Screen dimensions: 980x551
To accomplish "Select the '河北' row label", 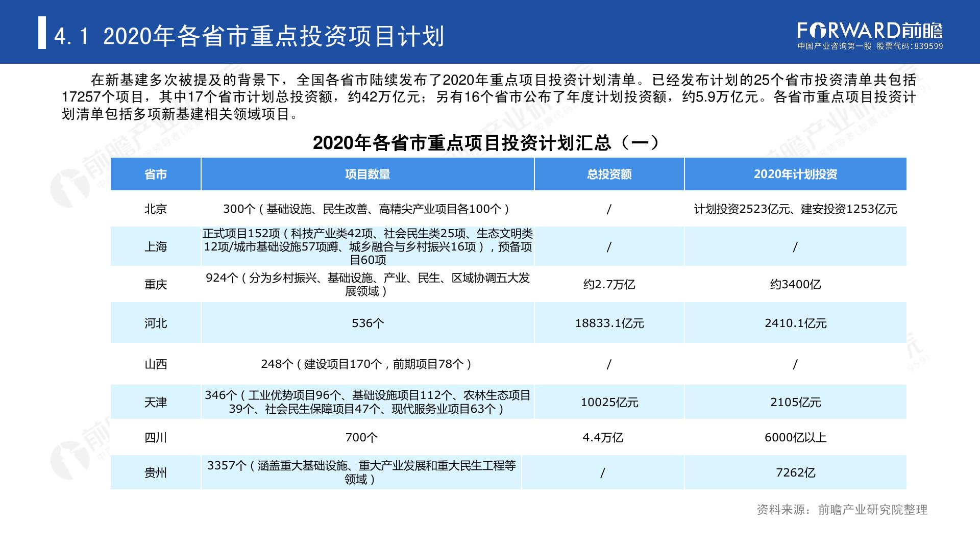I will [x=156, y=323].
